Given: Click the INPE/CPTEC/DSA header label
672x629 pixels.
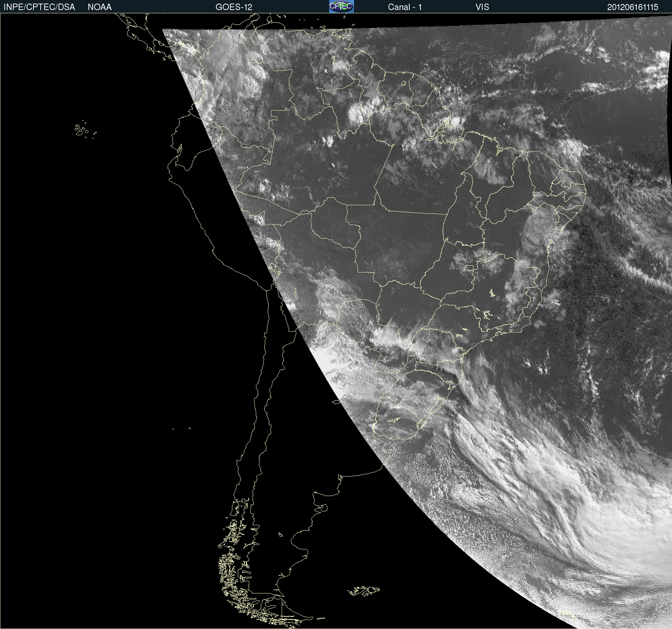Looking at the screenshot, I should point(39,7).
